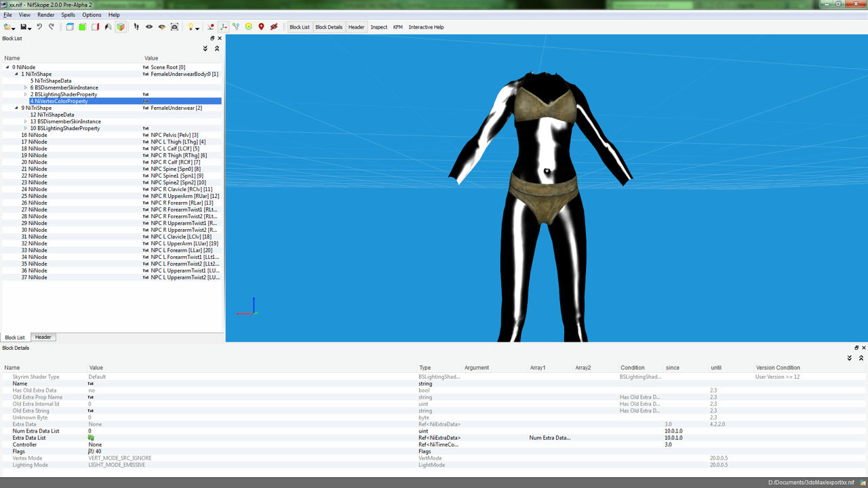Toggle the draw nodes hierarchy icon
Screen dimensions: 868x488
click(236, 27)
